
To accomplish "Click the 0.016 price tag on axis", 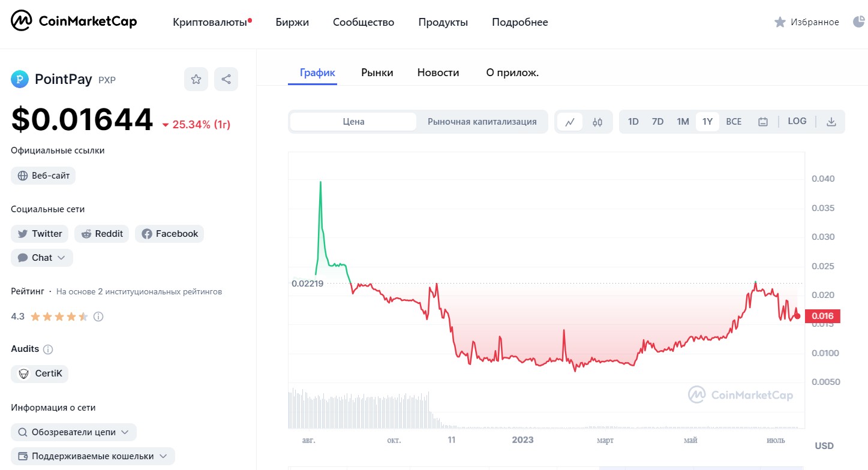I will pyautogui.click(x=822, y=316).
